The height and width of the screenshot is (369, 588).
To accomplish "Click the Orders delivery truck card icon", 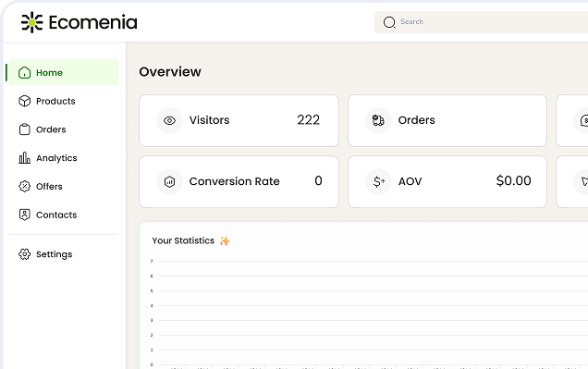I will 378,120.
